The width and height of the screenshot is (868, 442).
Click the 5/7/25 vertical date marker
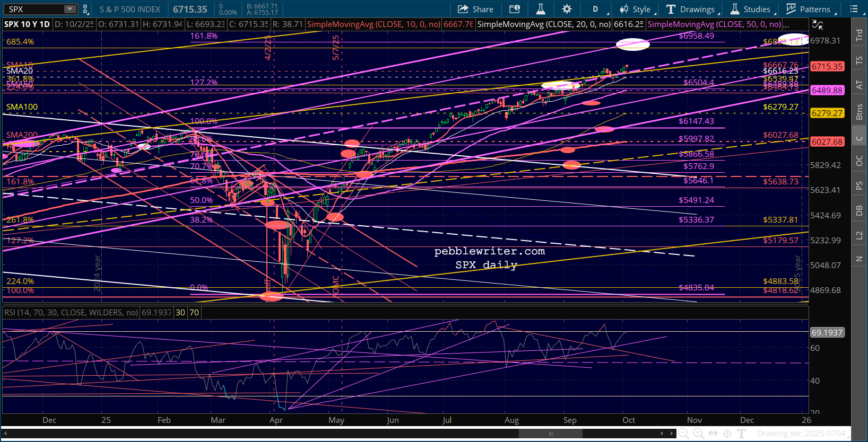pos(336,48)
